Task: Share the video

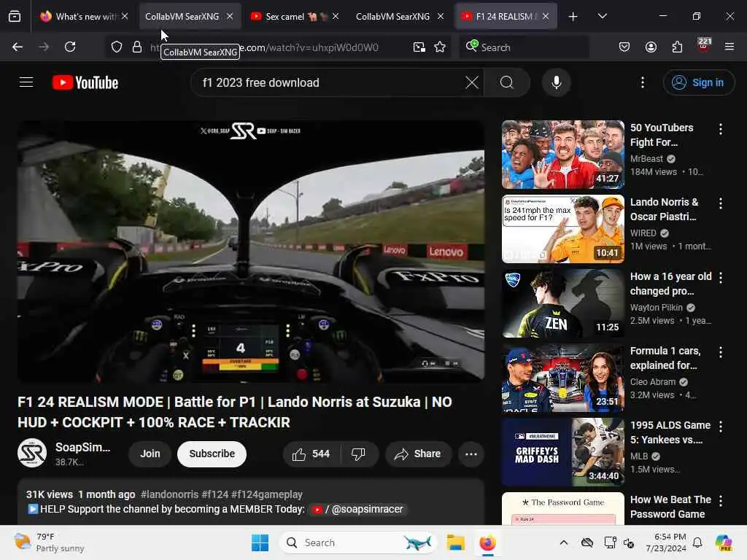Action: (x=418, y=454)
